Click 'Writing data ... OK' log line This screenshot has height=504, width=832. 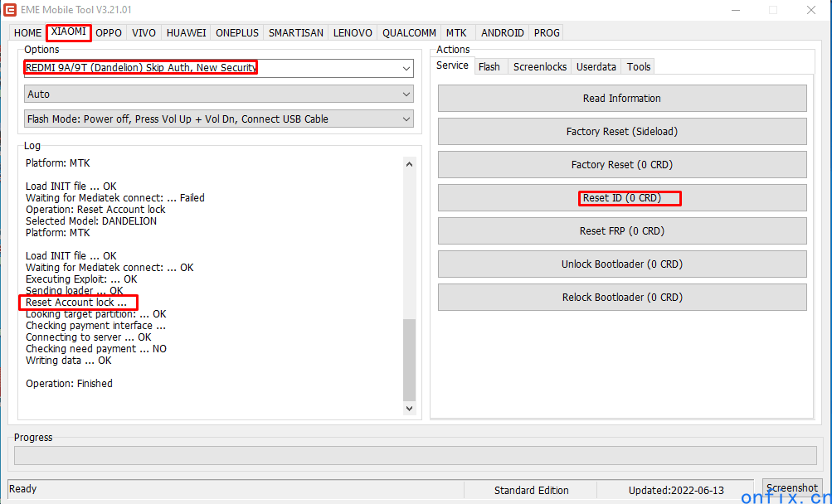(69, 361)
